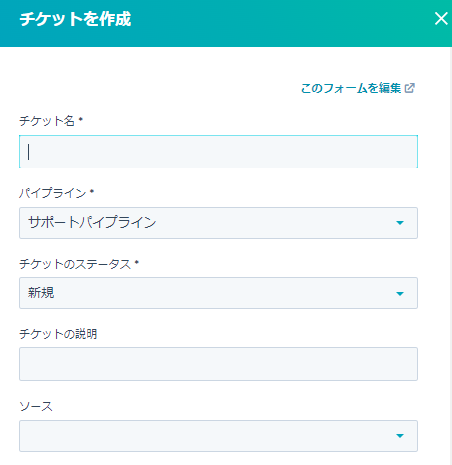Viewport: 452px width, 465px height.
Task: Click the external link icon beside このフォームを編集
Action: tap(410, 88)
